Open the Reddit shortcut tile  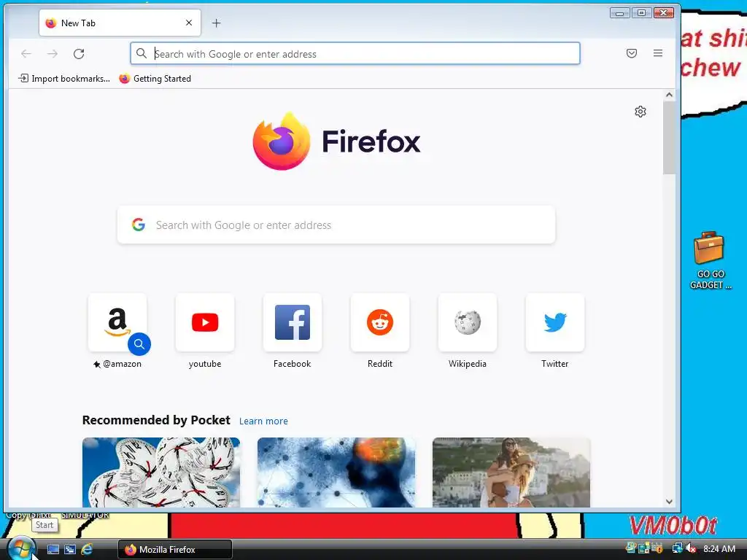pos(379,323)
